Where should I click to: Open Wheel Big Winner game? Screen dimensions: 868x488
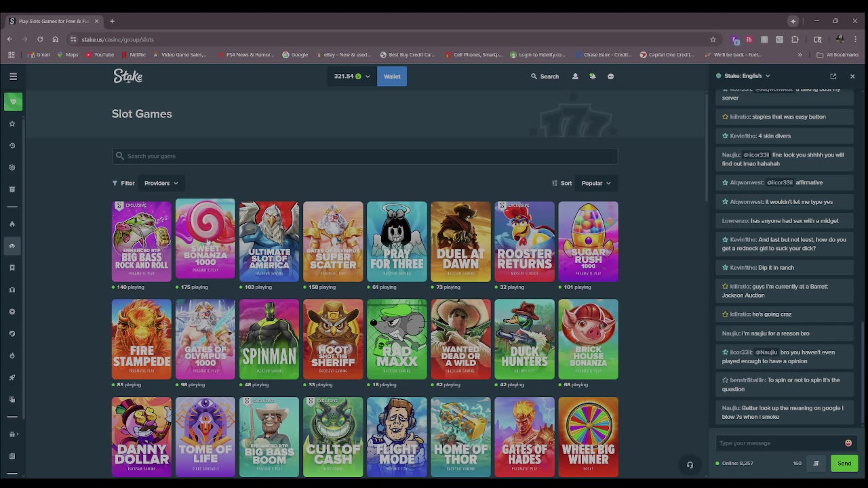tap(588, 437)
